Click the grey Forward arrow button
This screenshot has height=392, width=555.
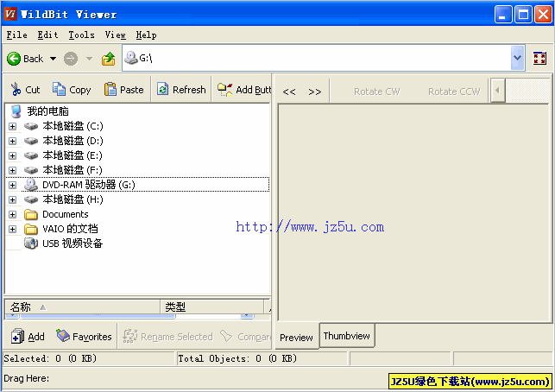tap(71, 59)
